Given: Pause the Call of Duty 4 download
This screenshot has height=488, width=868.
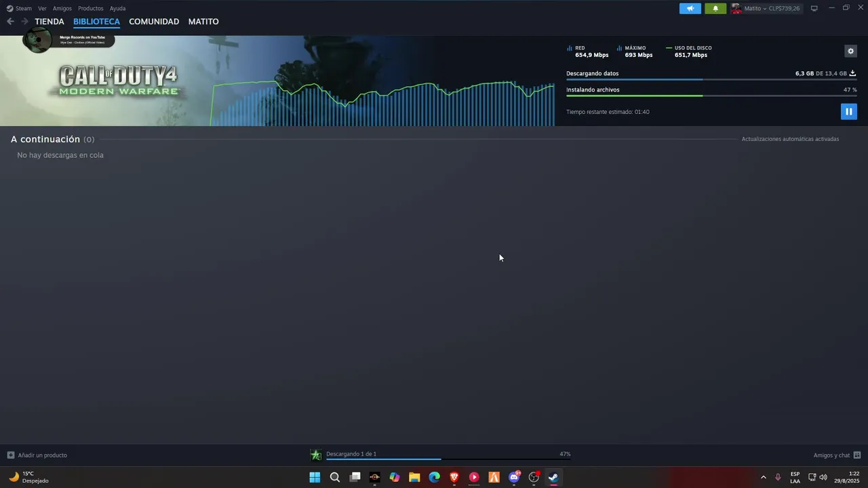Looking at the screenshot, I should point(848,112).
